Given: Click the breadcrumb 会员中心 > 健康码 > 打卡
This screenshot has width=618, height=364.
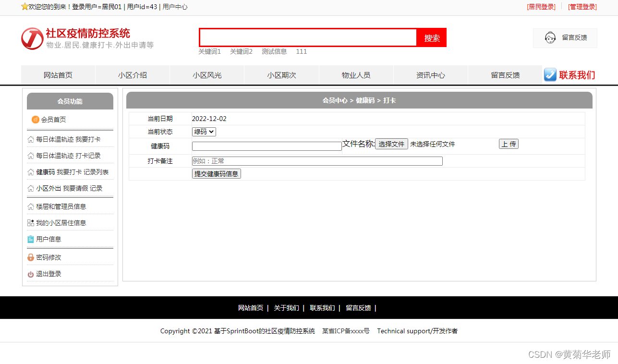Looking at the screenshot, I should (359, 101).
